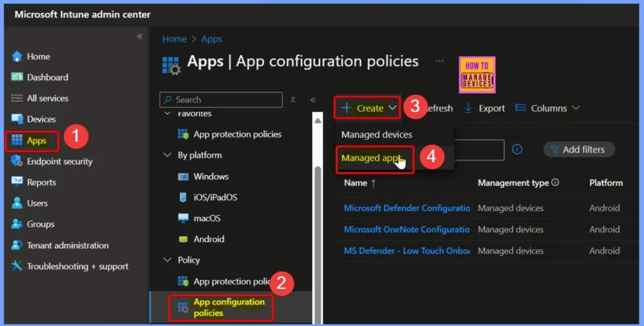Collapse the By platform section

click(167, 155)
